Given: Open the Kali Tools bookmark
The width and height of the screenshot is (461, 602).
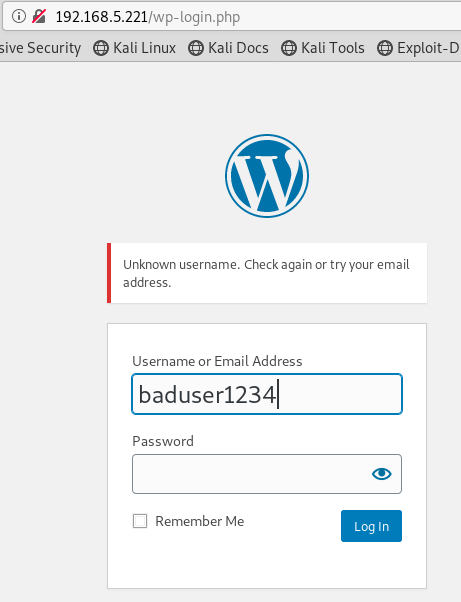Looking at the screenshot, I should point(323,48).
